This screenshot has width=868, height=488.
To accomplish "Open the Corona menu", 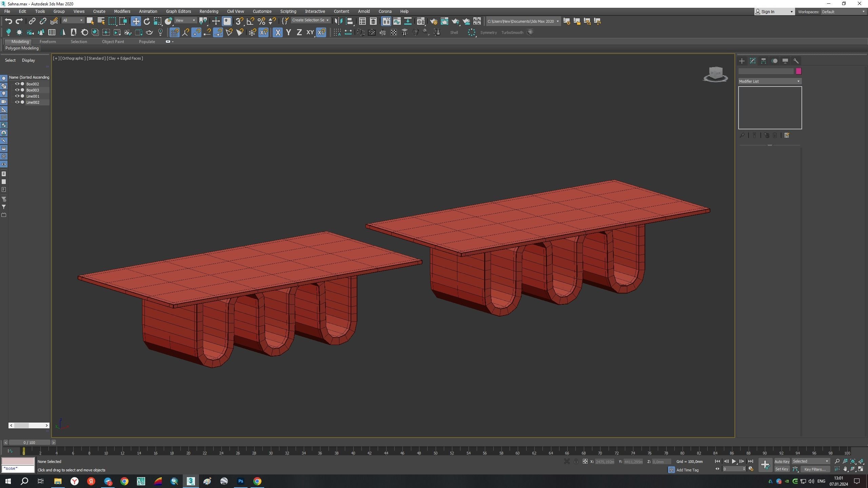I will click(385, 12).
